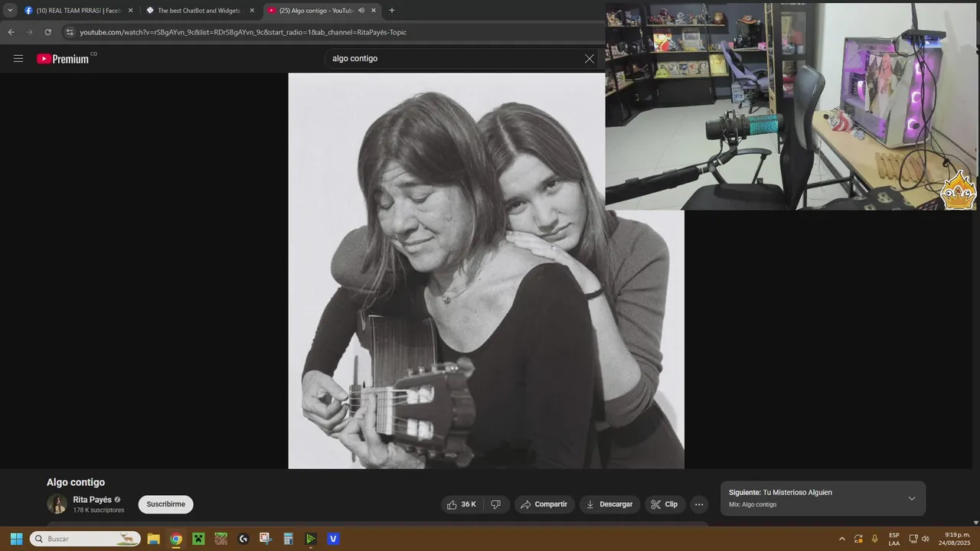Open Google Chrome taskbar icon
This screenshot has height=551, width=980.
(176, 539)
